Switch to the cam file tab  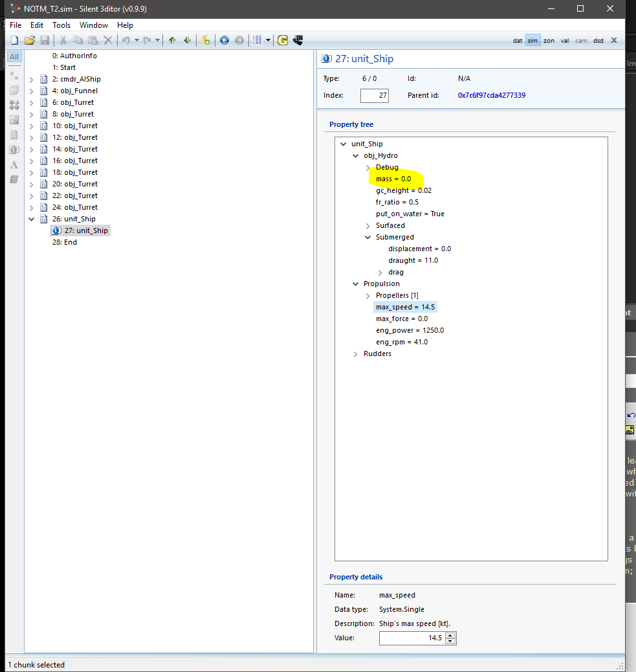pyautogui.click(x=581, y=41)
